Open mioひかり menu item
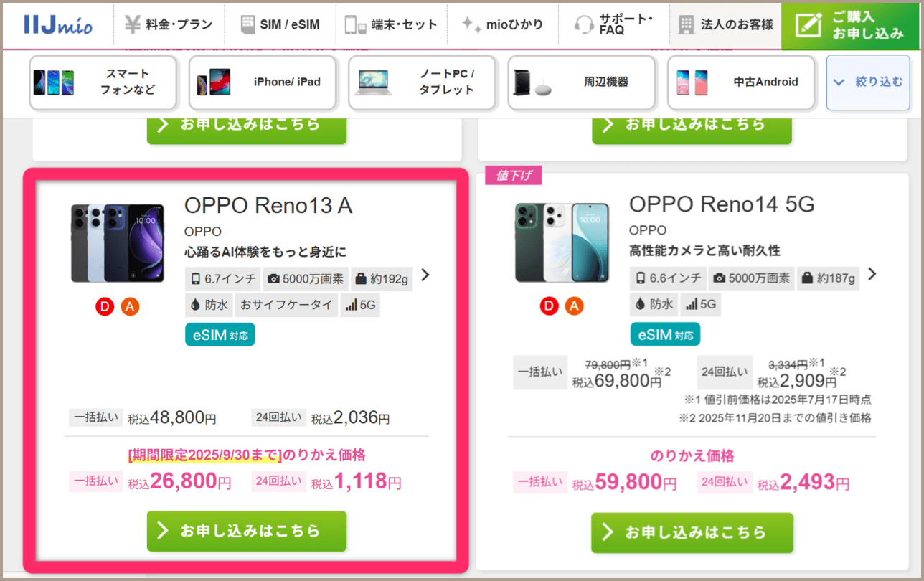924x581 pixels. (502, 24)
